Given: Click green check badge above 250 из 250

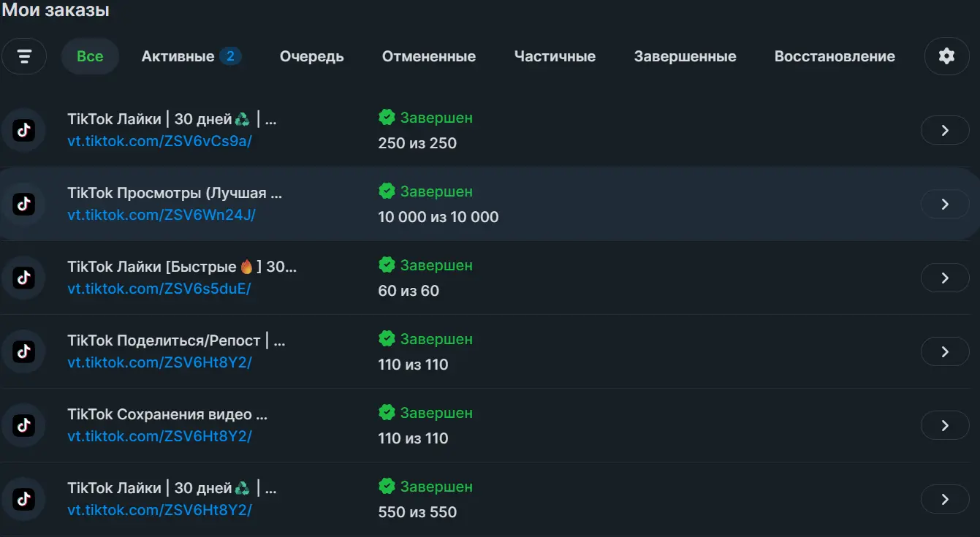Looking at the screenshot, I should click(x=387, y=117).
